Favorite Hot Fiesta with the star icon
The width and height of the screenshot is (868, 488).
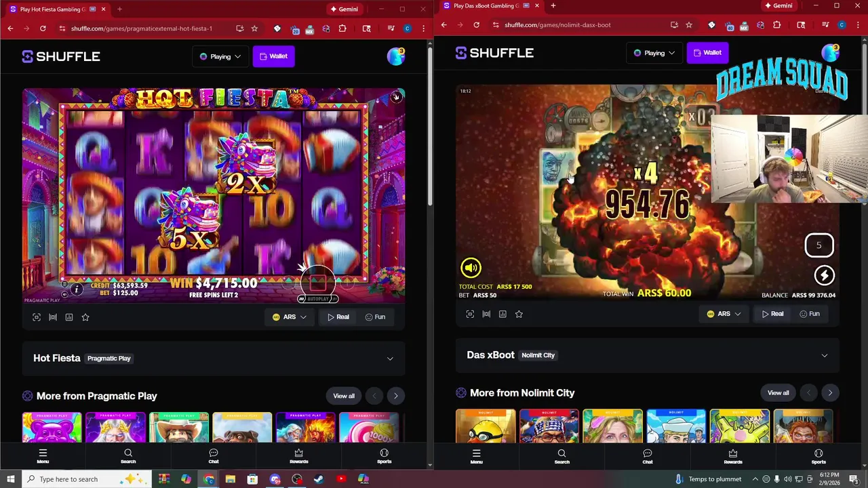click(85, 317)
